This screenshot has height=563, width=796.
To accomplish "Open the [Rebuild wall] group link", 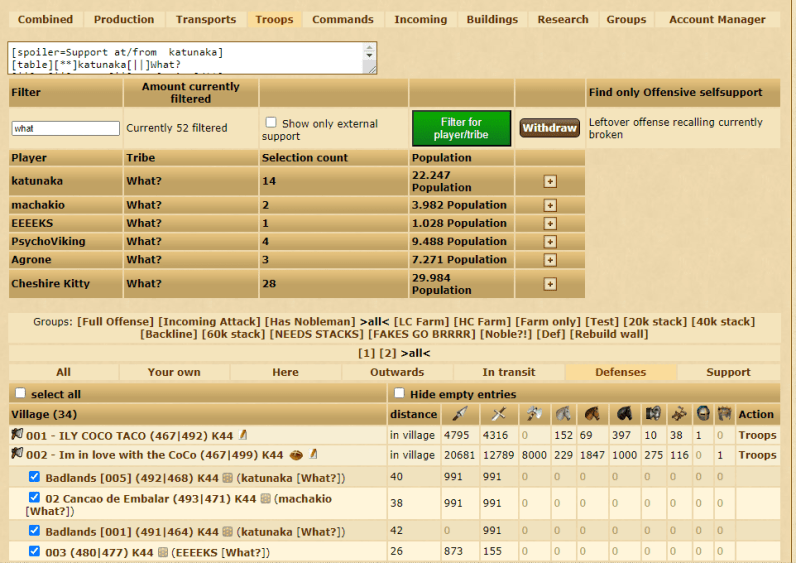I will pos(609,334).
